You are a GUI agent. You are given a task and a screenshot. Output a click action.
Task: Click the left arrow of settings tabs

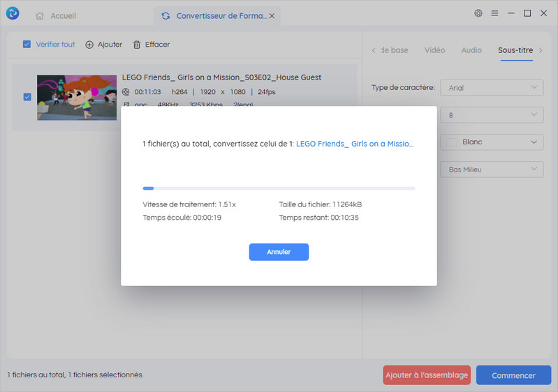(x=374, y=50)
